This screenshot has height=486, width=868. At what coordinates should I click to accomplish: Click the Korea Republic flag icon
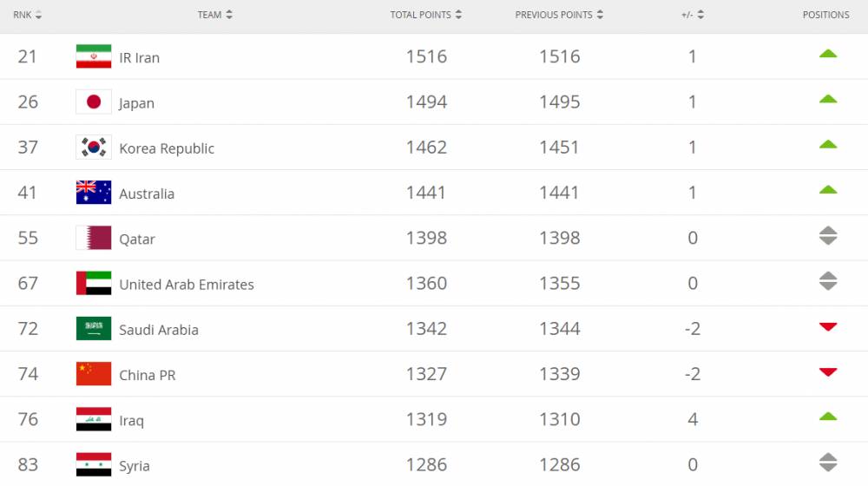[x=94, y=148]
